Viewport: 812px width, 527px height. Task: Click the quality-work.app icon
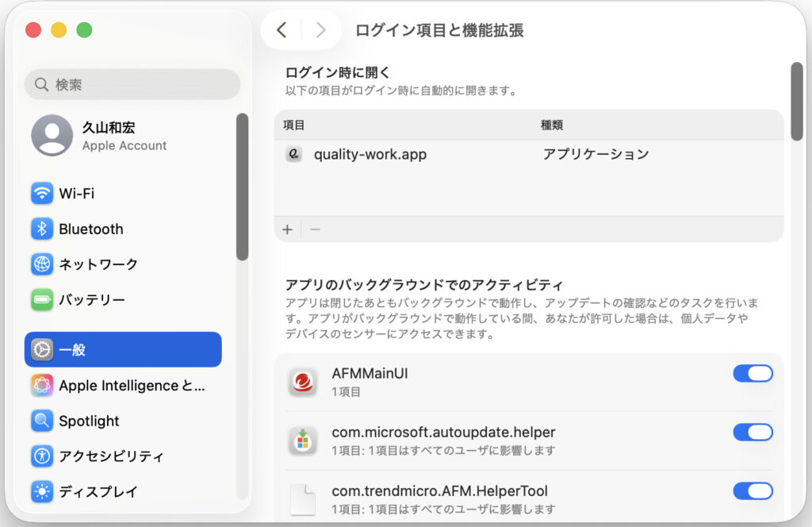click(x=294, y=155)
